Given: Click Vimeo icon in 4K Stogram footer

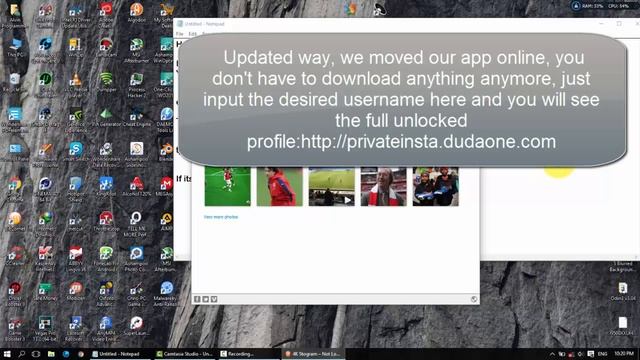Looking at the screenshot, I should click(214, 299).
